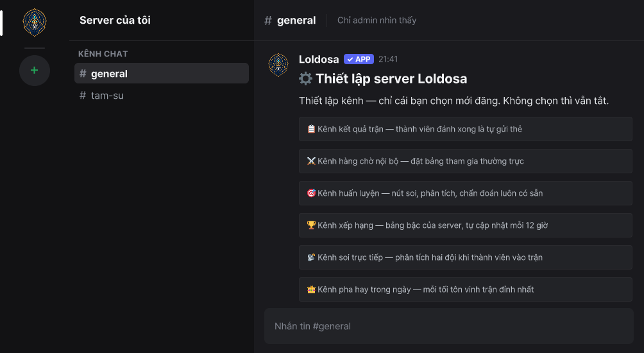Open the Loldosa server icon in sidebar
The width and height of the screenshot is (644, 353).
click(35, 22)
